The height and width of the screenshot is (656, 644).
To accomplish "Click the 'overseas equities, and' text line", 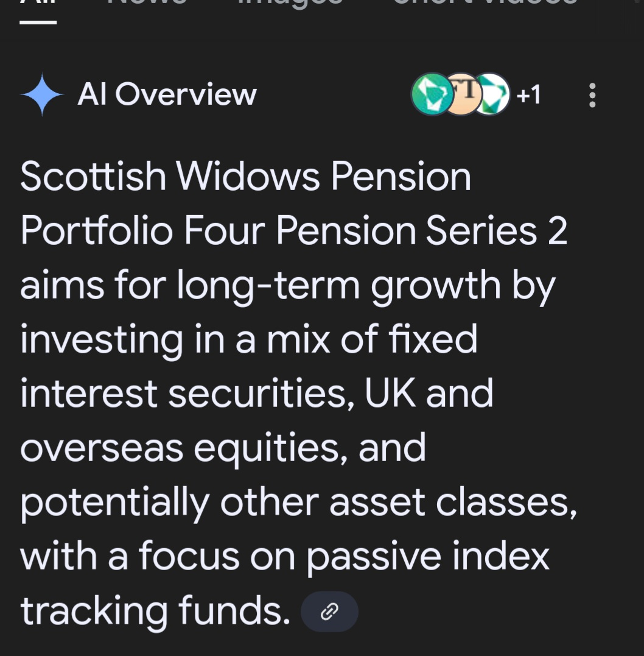I will tap(223, 449).
